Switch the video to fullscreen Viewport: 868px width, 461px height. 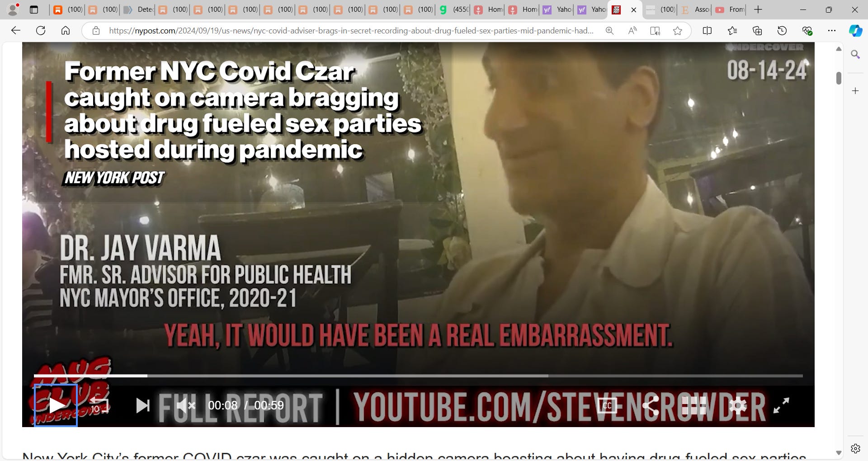click(781, 405)
